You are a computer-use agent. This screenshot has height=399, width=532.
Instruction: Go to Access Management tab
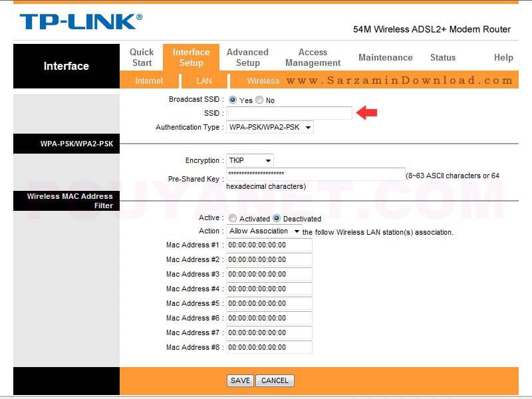click(313, 57)
